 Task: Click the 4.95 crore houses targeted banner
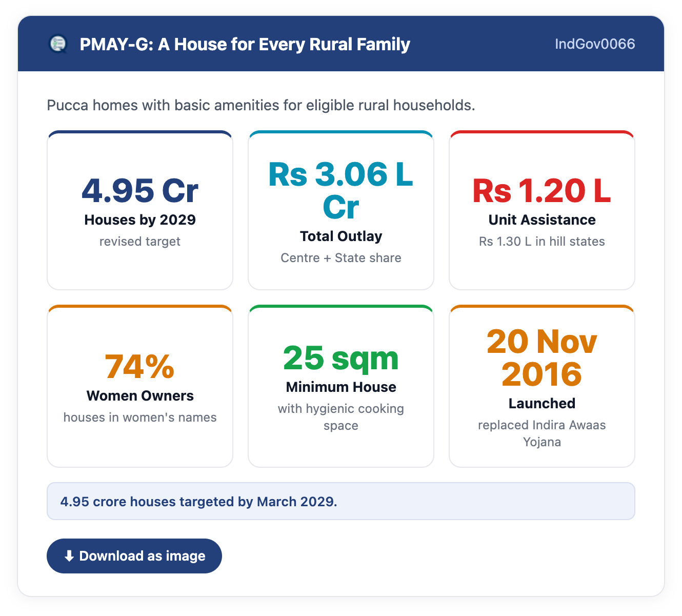341,501
